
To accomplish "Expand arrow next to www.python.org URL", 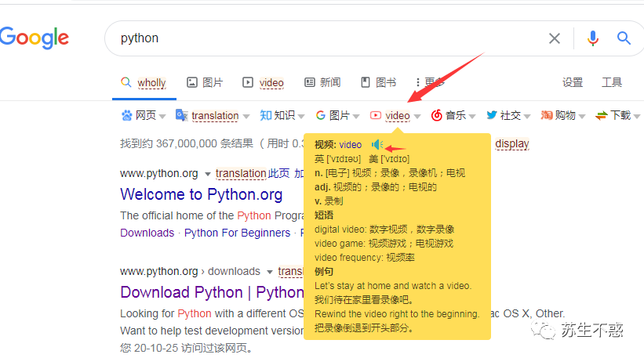I will click(208, 174).
